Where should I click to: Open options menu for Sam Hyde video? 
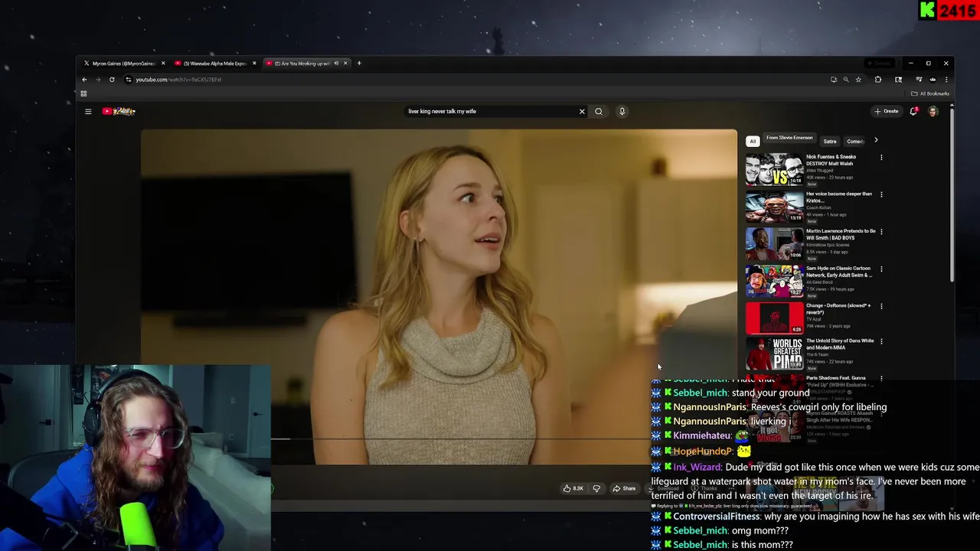tap(881, 269)
